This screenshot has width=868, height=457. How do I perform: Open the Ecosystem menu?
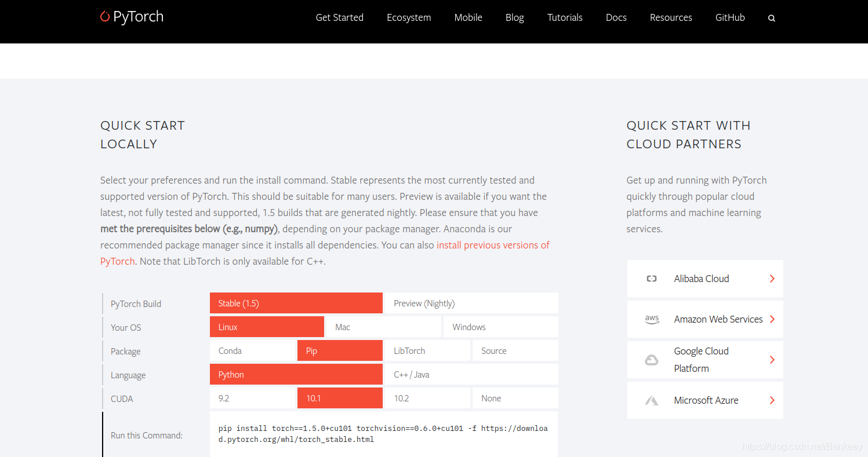(409, 17)
